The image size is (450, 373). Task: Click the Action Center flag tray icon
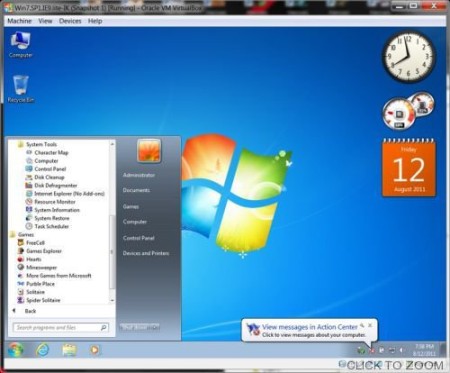(x=372, y=350)
